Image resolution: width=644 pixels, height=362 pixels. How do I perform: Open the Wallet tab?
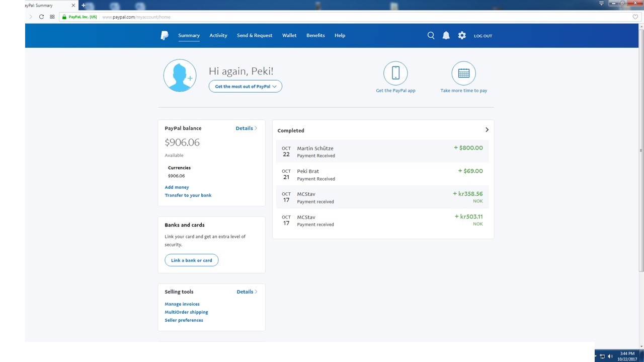tap(289, 35)
